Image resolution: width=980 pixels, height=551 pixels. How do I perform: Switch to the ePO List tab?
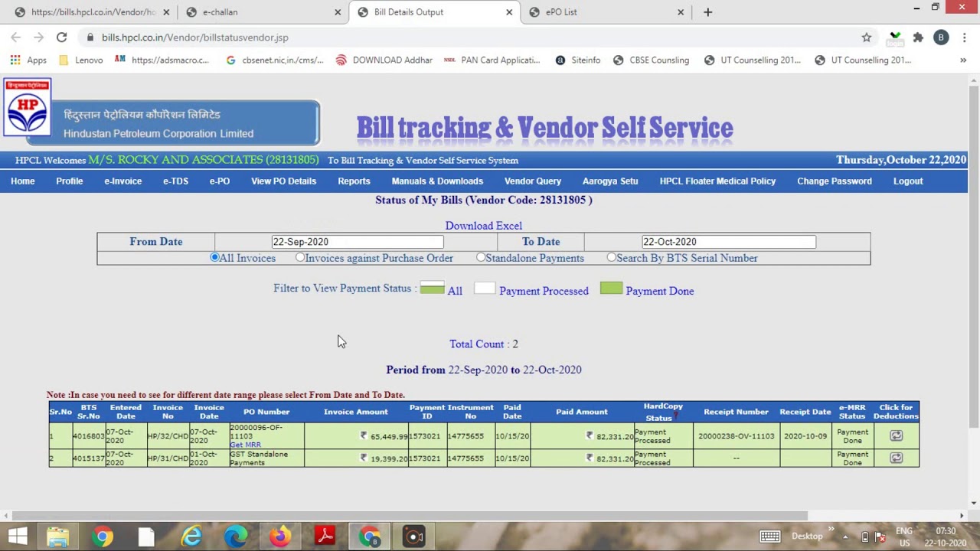(606, 11)
